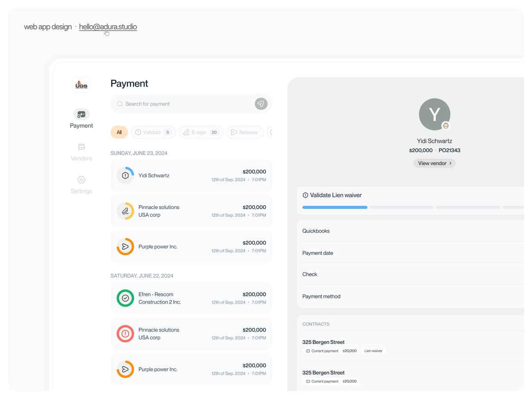532x399 pixels.
Task: Click the clock status icon on Yidi Schwartz payment
Action: tap(125, 175)
